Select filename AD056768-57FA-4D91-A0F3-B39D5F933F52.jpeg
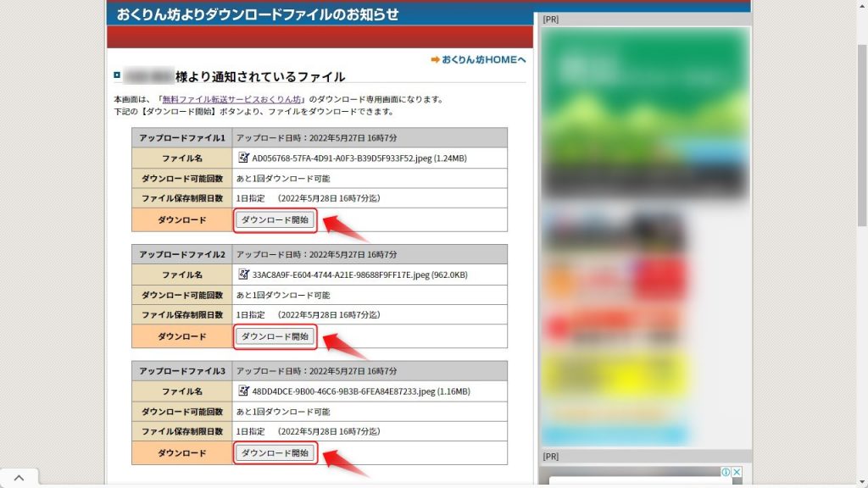The width and height of the screenshot is (868, 488). tap(342, 158)
